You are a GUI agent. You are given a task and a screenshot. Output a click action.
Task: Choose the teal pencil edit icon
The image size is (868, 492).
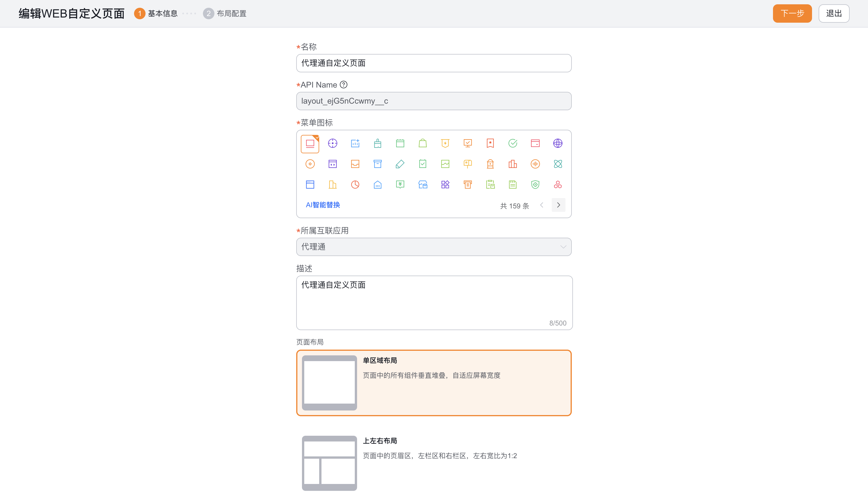pyautogui.click(x=400, y=164)
